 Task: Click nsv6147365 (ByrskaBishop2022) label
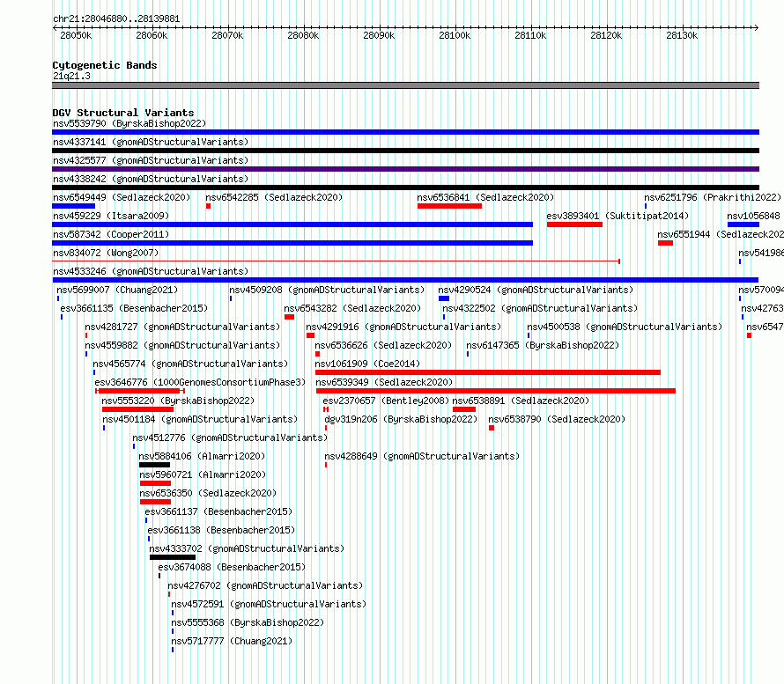coord(543,345)
